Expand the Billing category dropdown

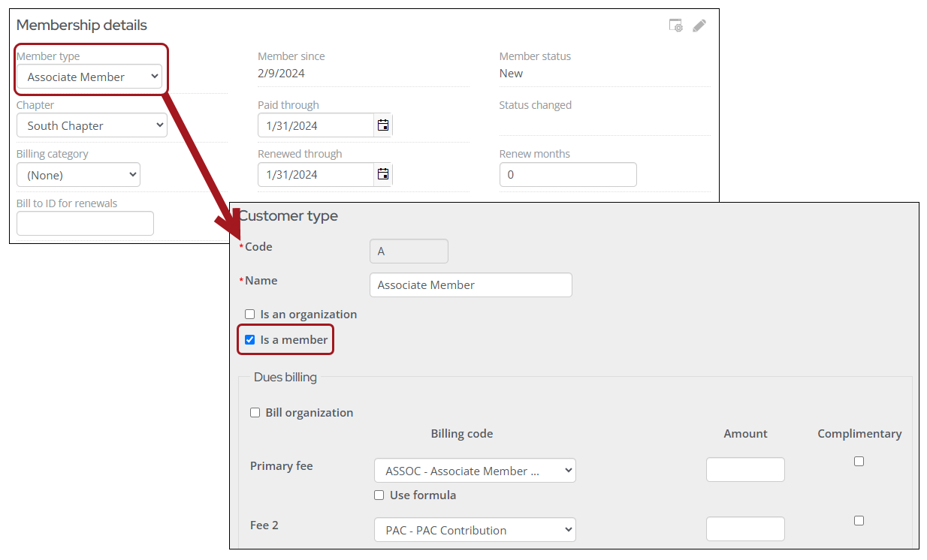coord(78,174)
